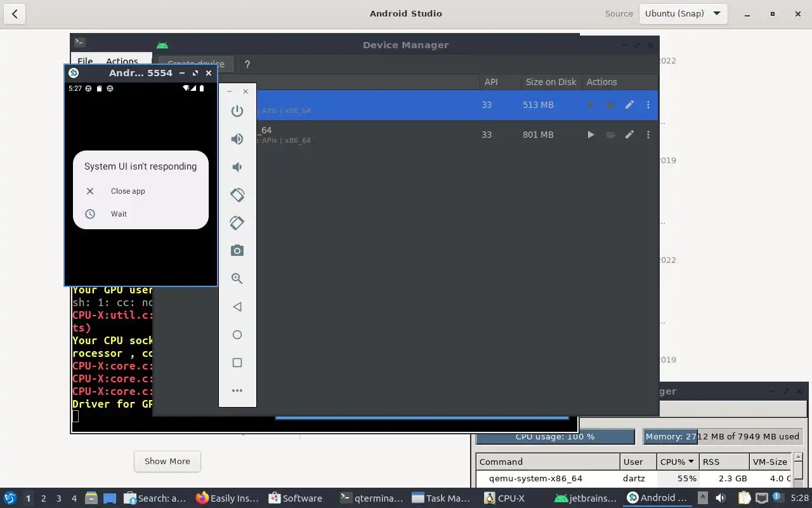Click VM-Size column header in Task Manager

(770, 462)
